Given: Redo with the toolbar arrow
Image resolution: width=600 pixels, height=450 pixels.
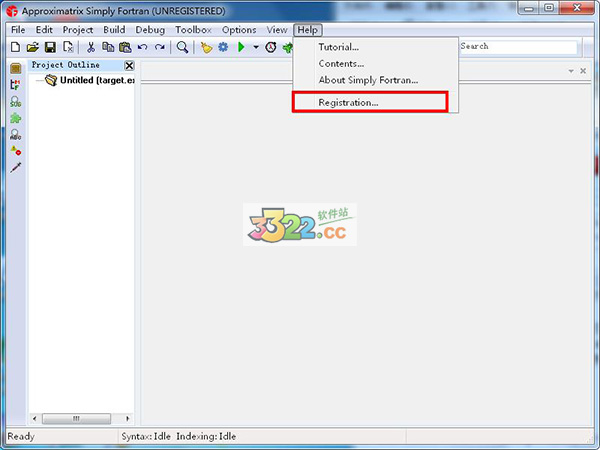Looking at the screenshot, I should (x=160, y=47).
